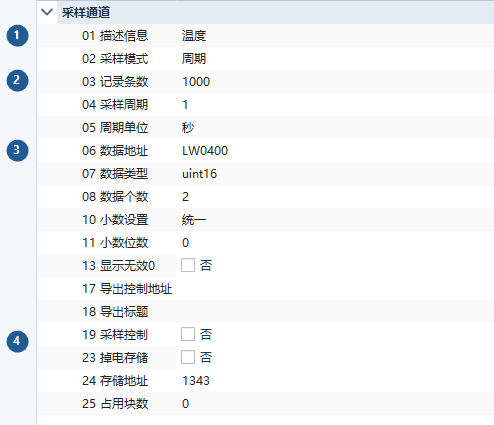494x425 pixels.
Task: Select the 07 数据类型 property label
Action: coord(115,174)
